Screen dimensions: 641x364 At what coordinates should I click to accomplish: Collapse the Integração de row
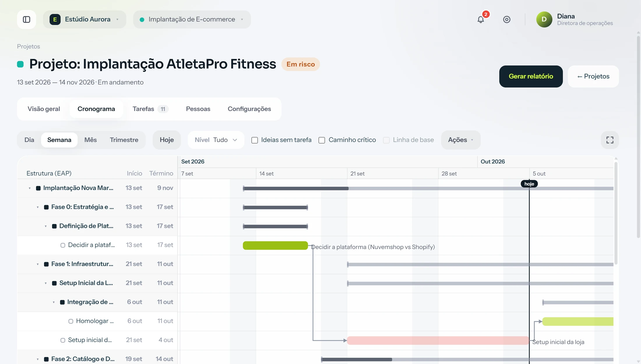click(54, 302)
